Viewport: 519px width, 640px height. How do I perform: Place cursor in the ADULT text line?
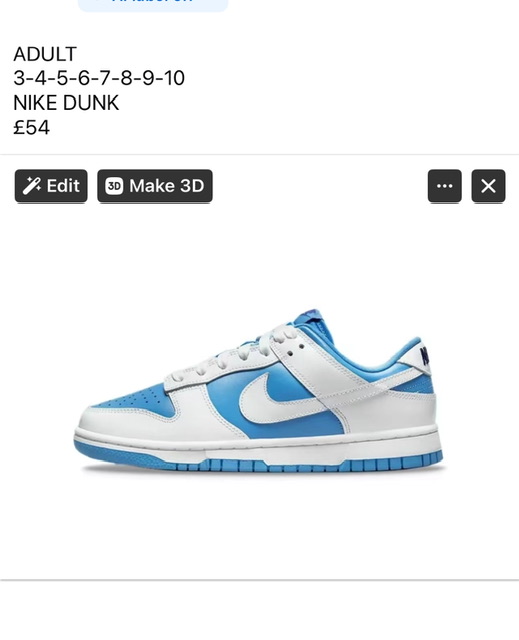[45, 54]
